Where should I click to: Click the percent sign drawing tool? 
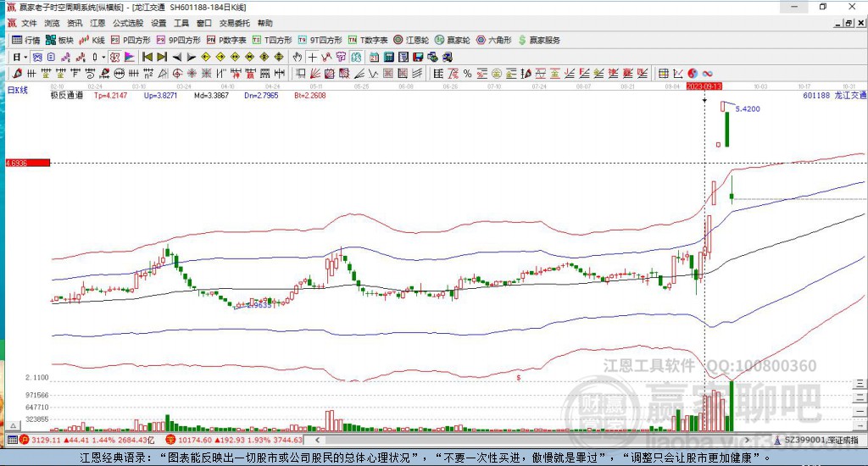tap(467, 74)
